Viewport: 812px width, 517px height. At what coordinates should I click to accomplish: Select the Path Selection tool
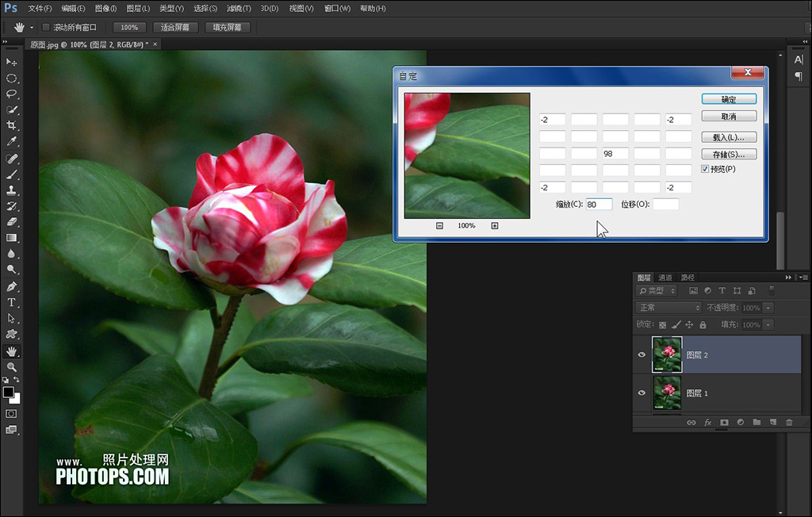coord(11,319)
